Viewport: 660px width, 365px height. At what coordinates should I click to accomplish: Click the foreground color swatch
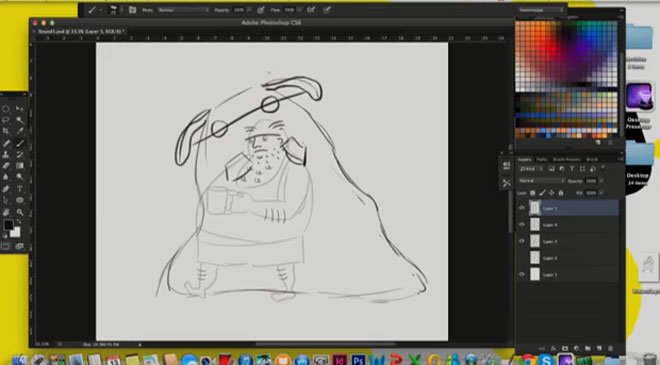[8, 225]
